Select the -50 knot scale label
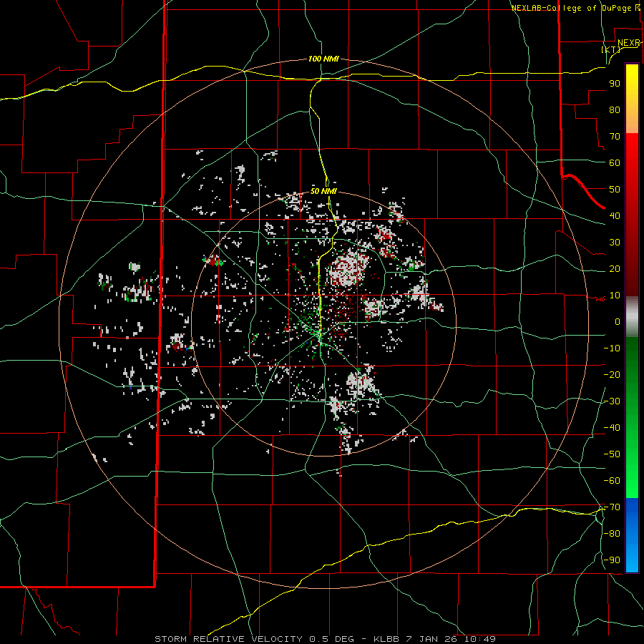This screenshot has height=644, width=644. click(x=612, y=454)
